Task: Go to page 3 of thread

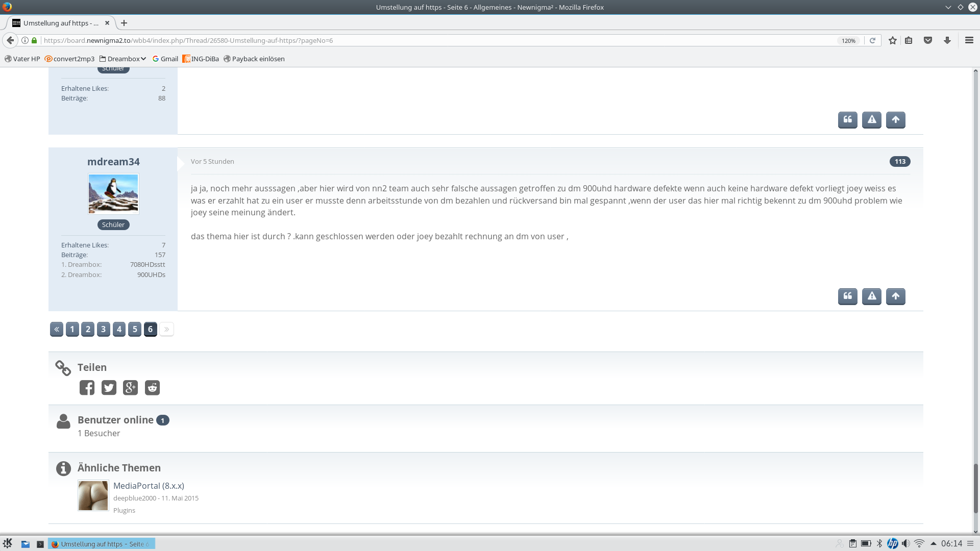Action: click(x=104, y=329)
